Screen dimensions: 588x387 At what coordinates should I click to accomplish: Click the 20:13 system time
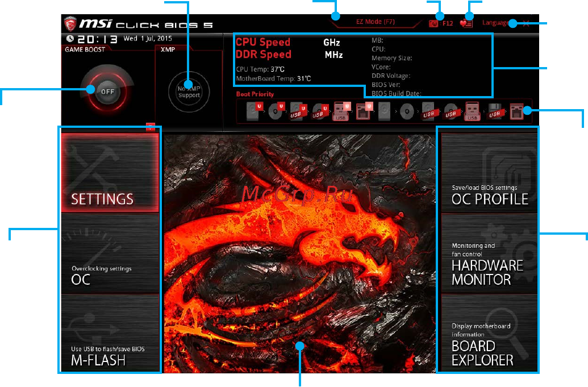tap(97, 39)
